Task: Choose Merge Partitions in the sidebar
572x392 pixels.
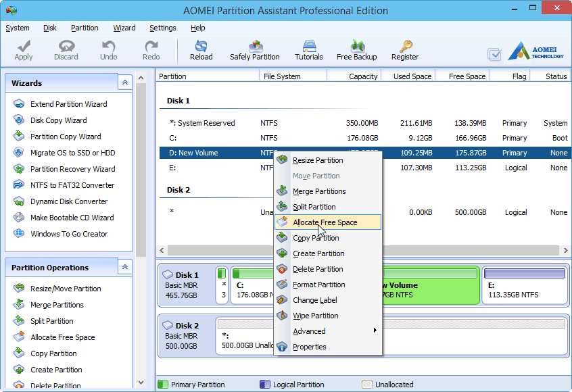Action: (x=49, y=305)
